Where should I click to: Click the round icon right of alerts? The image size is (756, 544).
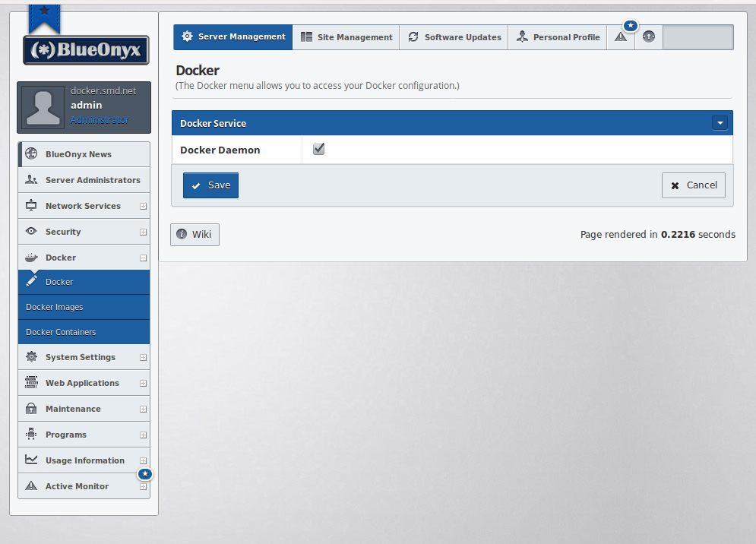pos(649,36)
